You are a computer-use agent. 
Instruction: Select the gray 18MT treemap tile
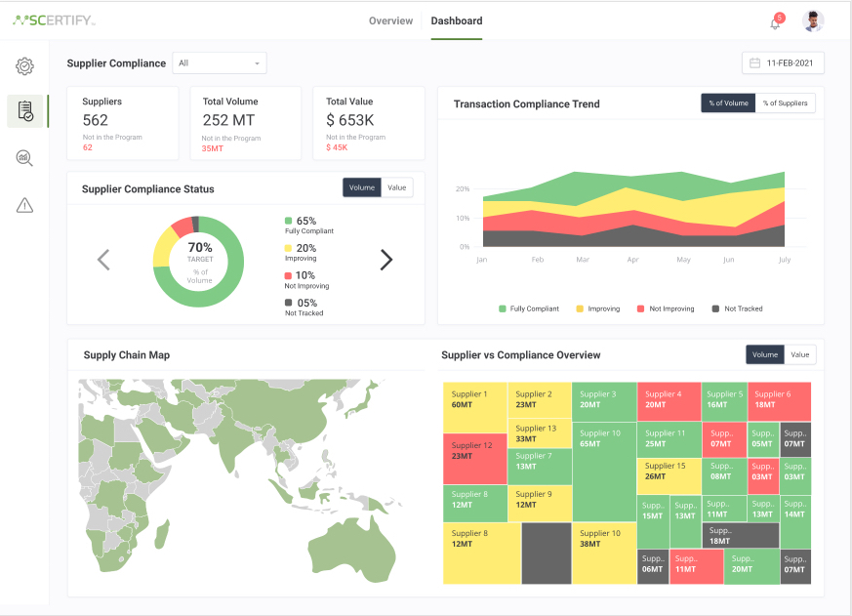[x=741, y=535]
